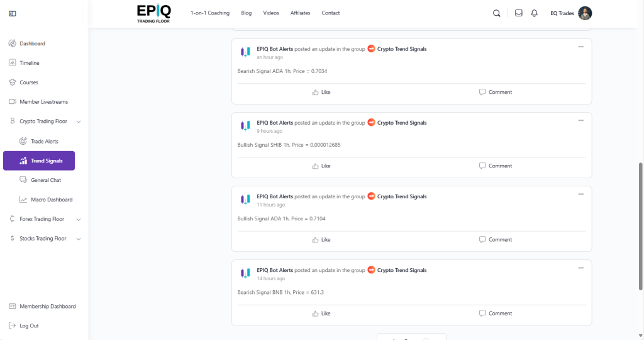Click the EPIQ Trading Floor logo
Viewport: 644px width, 340px height.
(x=153, y=14)
